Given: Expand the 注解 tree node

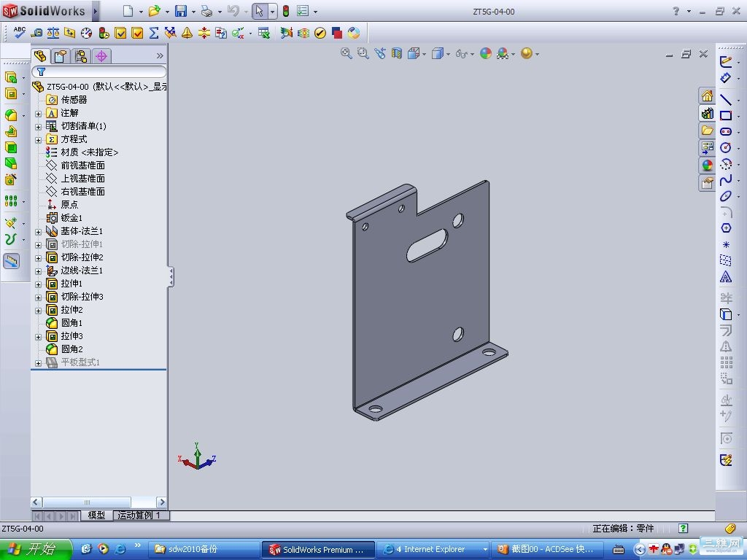Looking at the screenshot, I should click(x=38, y=114).
